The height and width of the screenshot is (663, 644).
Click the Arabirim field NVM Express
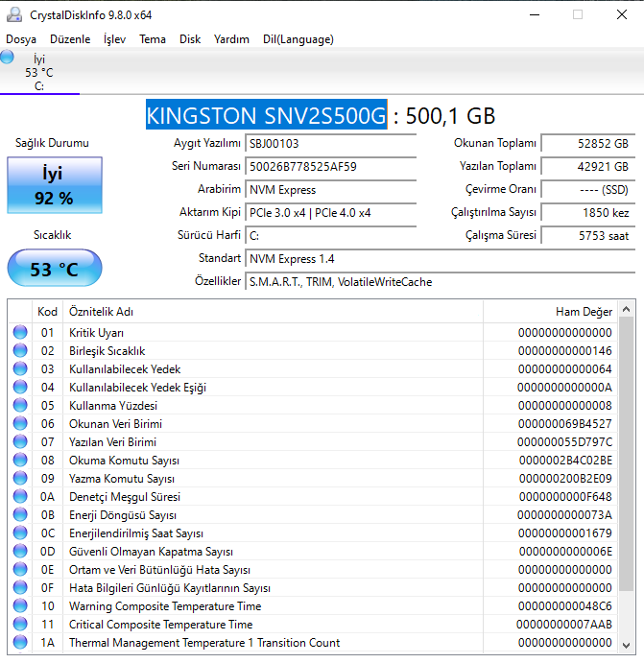point(331,189)
